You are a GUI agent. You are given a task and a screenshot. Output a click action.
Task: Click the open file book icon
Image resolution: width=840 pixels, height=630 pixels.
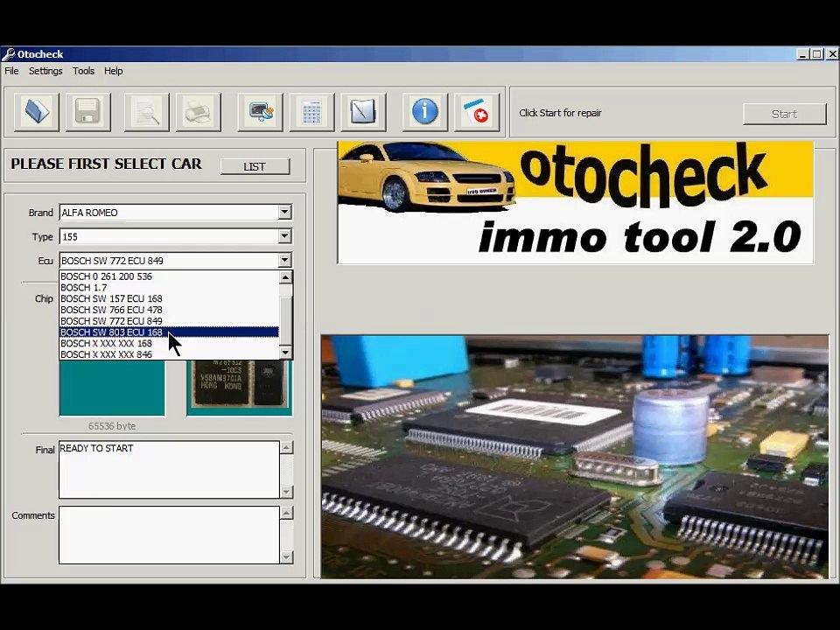click(x=37, y=112)
